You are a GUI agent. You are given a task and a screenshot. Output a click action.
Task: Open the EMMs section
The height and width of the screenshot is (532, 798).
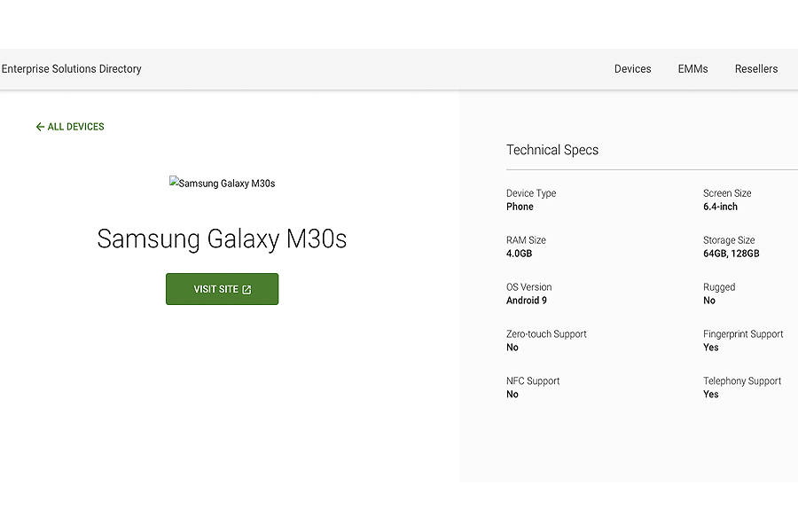click(x=692, y=68)
